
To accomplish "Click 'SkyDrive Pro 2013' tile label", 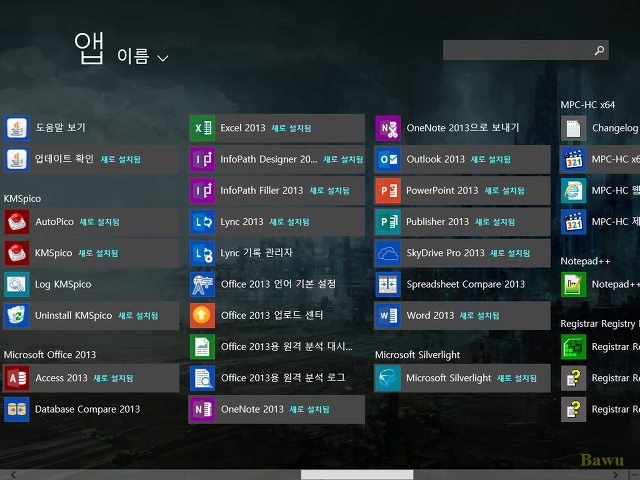I will pos(445,253).
